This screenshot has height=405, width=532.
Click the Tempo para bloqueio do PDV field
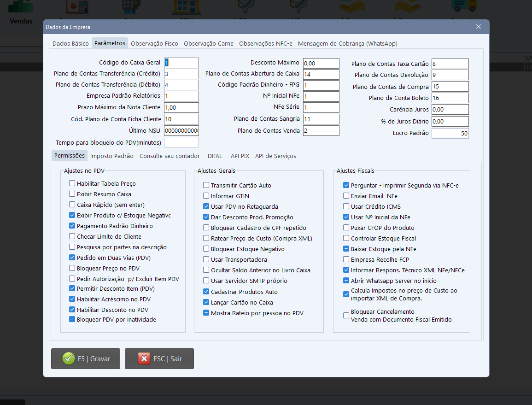coord(181,142)
